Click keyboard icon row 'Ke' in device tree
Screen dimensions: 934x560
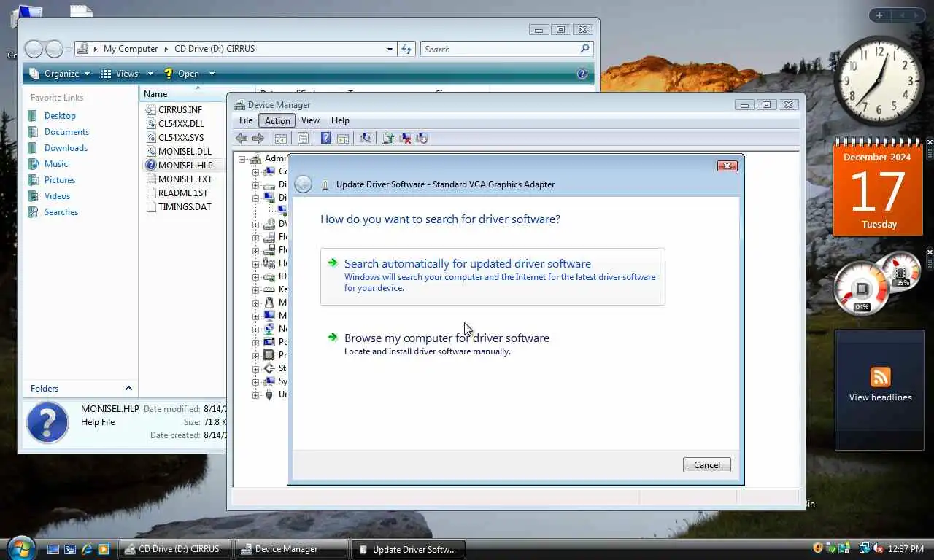276,289
